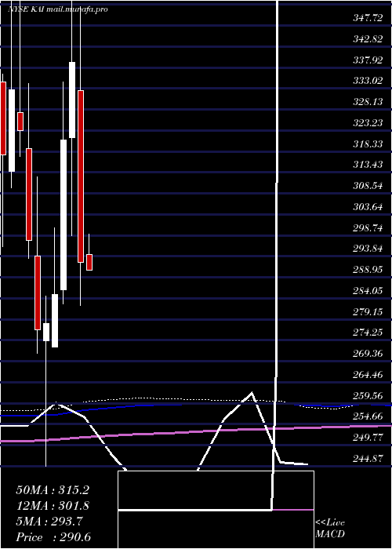Click the 284.05 price axis label
The height and width of the screenshot is (549, 392).
click(x=368, y=291)
